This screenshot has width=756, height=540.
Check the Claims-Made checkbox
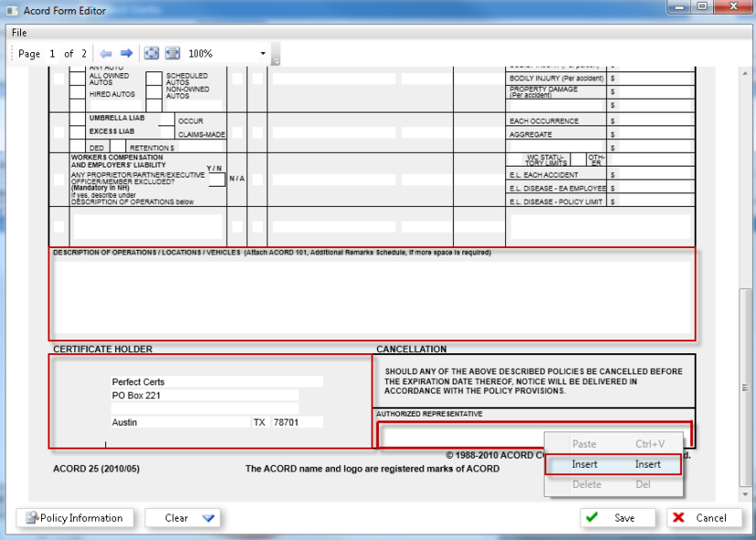pos(167,134)
